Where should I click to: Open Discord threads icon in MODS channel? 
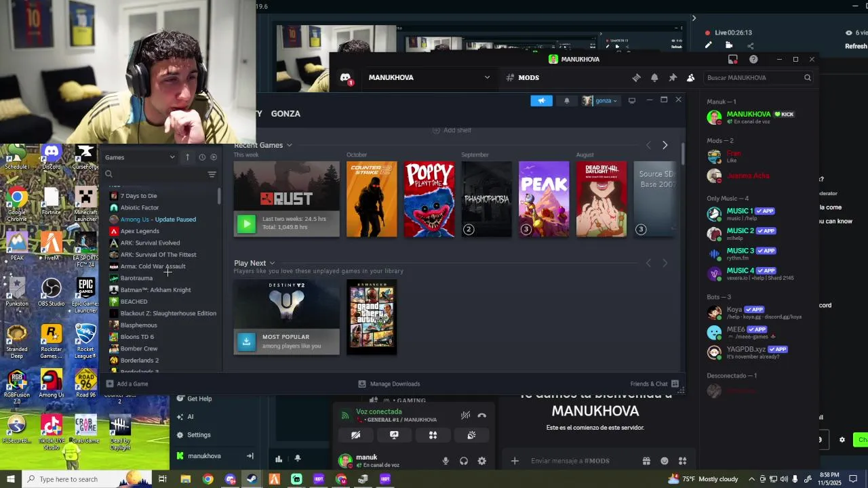tap(636, 78)
